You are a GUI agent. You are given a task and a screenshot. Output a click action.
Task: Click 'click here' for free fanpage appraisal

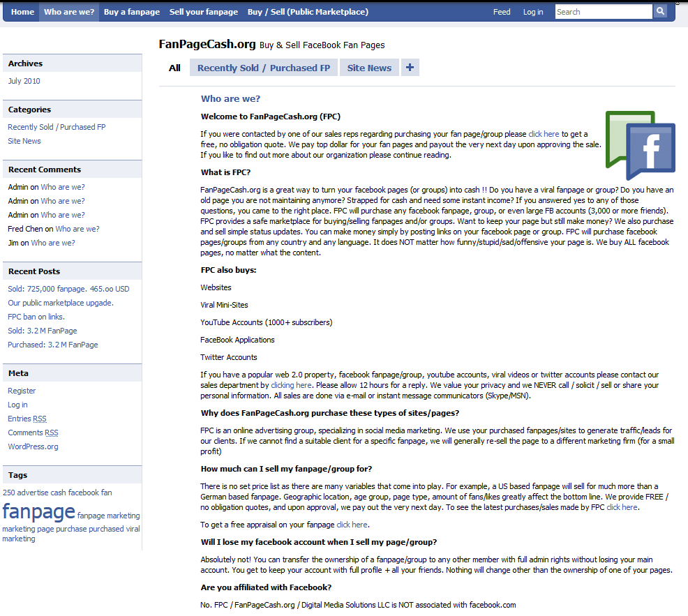pyautogui.click(x=352, y=525)
